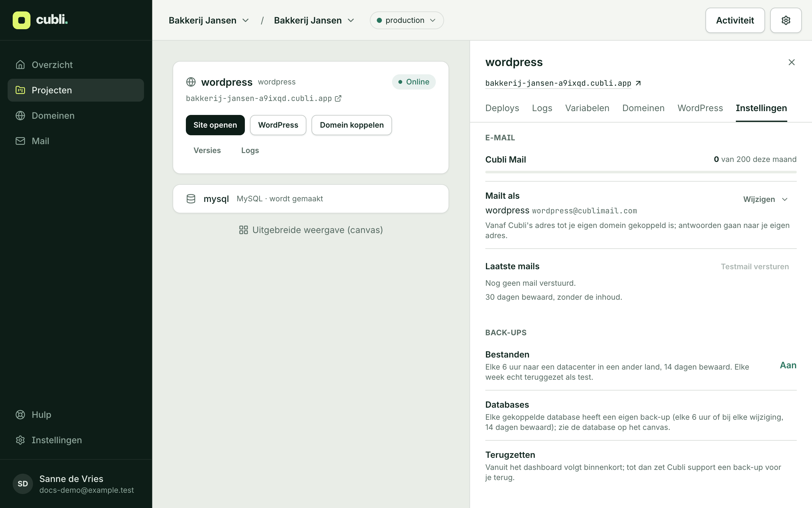Open the Overzicht sidebar item

click(x=76, y=64)
